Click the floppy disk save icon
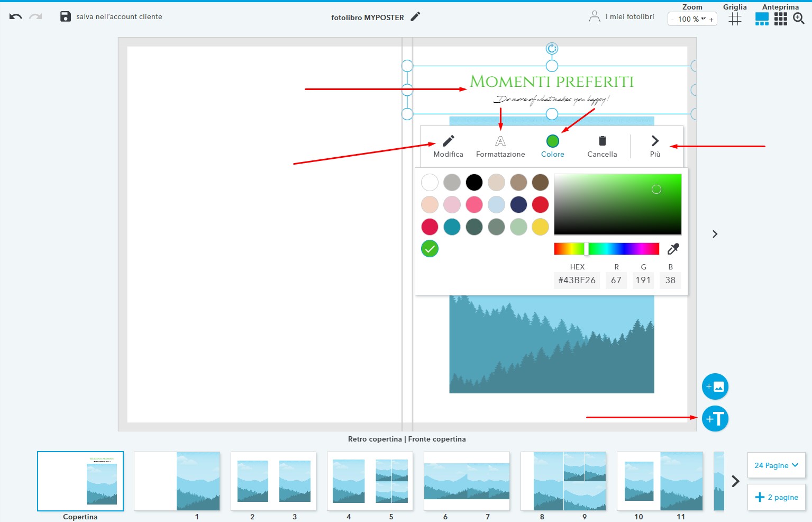 (66, 16)
